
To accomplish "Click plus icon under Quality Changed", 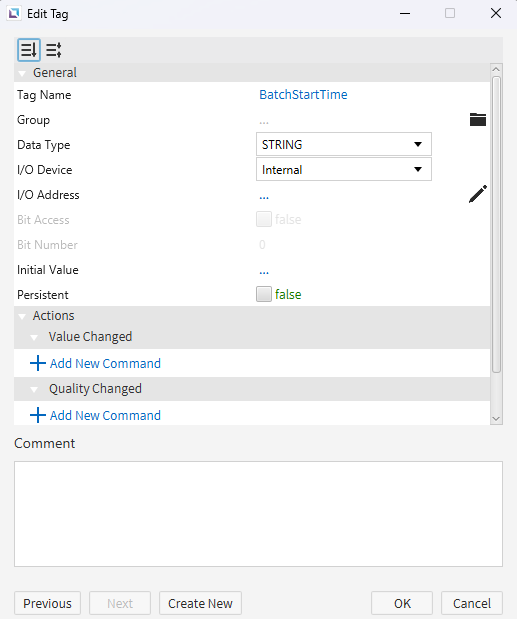I will (37, 415).
